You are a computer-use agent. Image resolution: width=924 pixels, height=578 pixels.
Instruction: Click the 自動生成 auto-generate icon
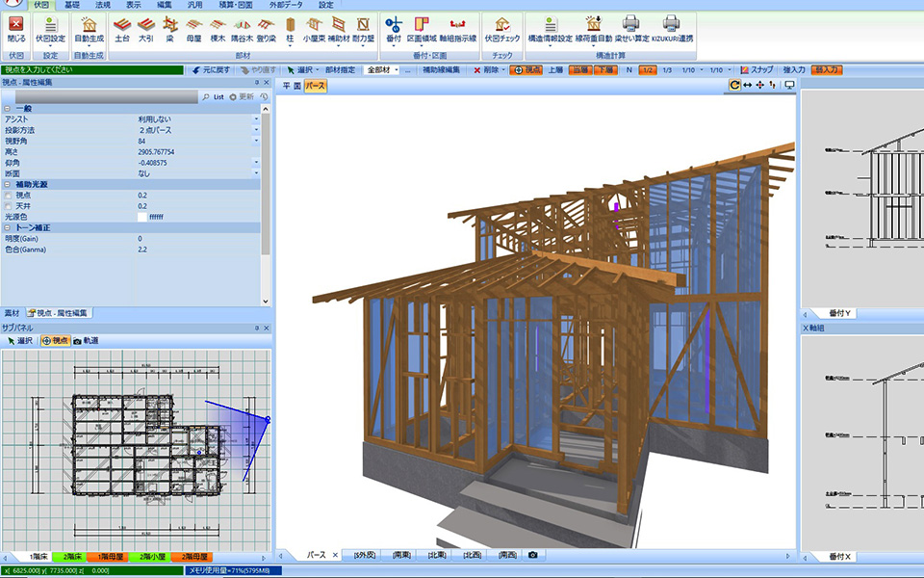pos(89,26)
